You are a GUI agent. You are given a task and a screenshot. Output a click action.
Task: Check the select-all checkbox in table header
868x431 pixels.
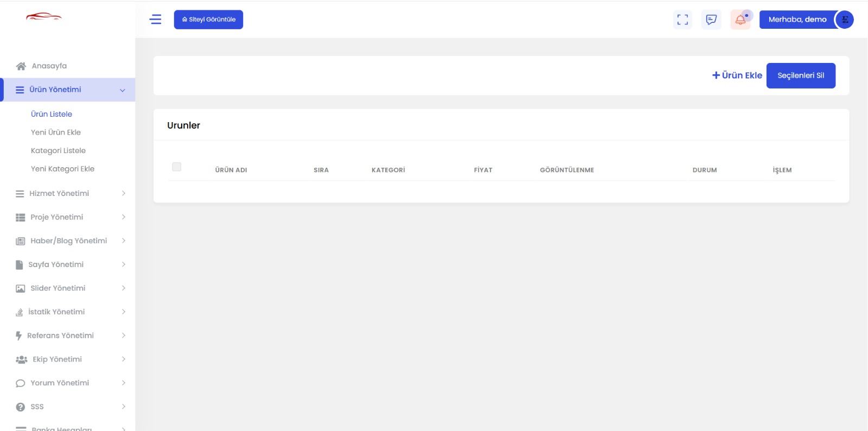pyautogui.click(x=176, y=167)
